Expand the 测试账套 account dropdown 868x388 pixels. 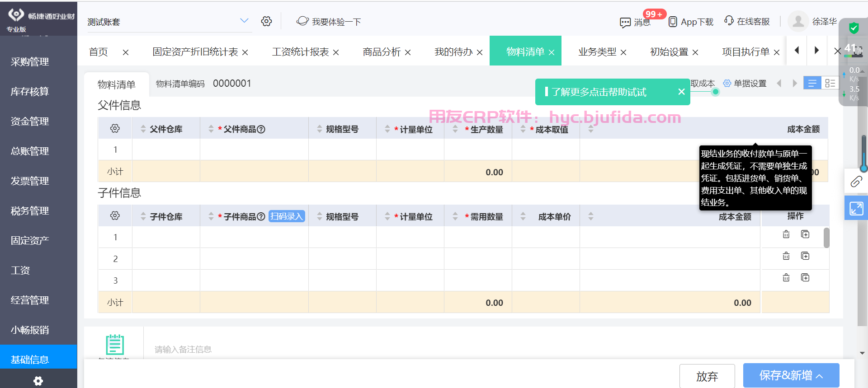[x=244, y=21]
